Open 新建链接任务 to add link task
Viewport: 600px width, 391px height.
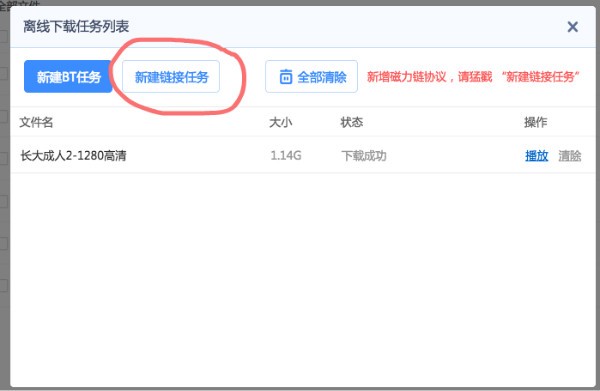[x=171, y=77]
